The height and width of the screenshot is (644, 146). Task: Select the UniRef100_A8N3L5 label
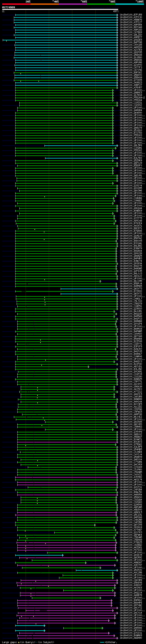(131, 512)
